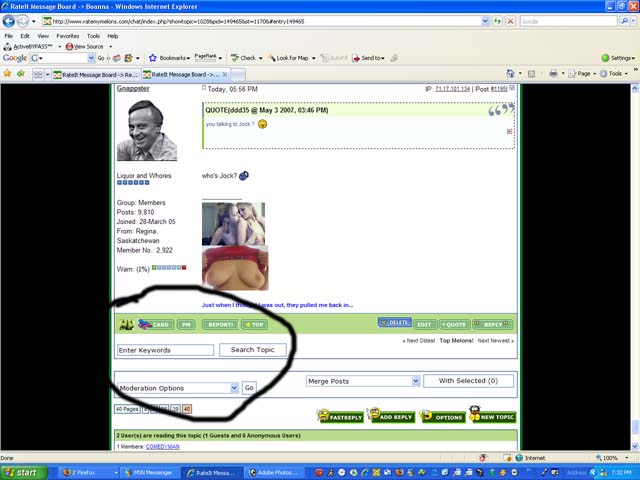
Task: Click the Enter Keywords search field
Action: tap(165, 350)
